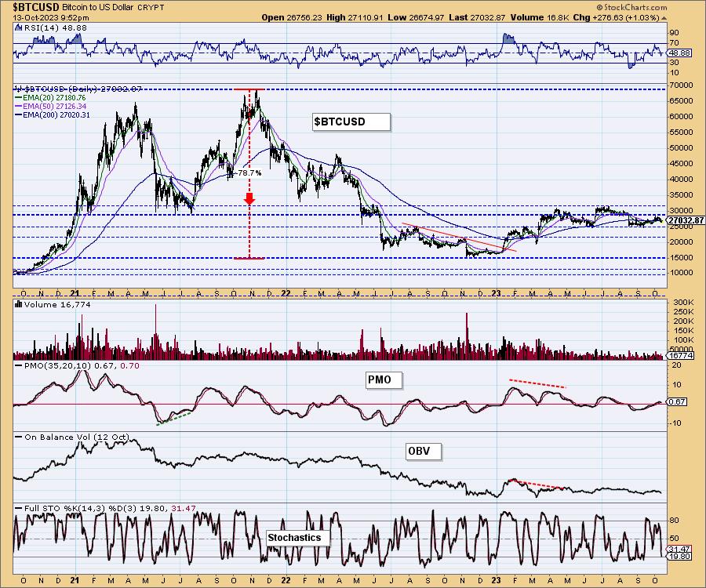Click the 15000 price axis label
The width and height of the screenshot is (706, 588).
point(681,257)
